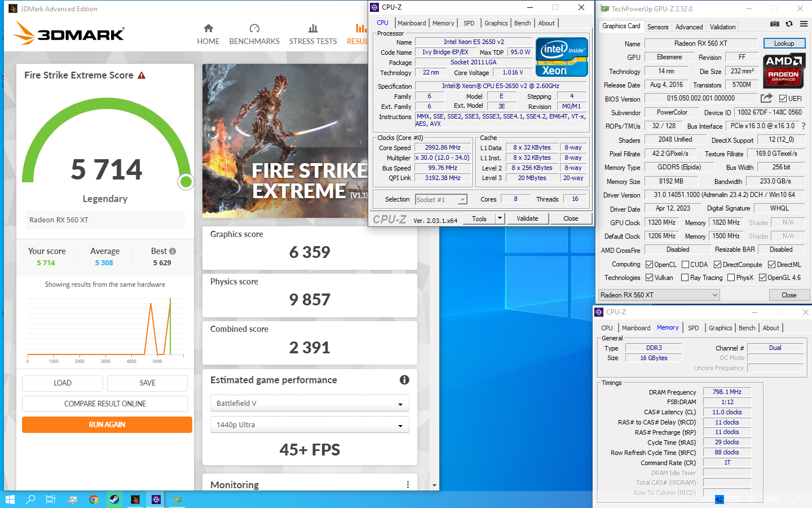Viewport: 812px width, 508px height.
Task: Click the AMD Radeon logo in GPU-Z
Action: click(784, 71)
